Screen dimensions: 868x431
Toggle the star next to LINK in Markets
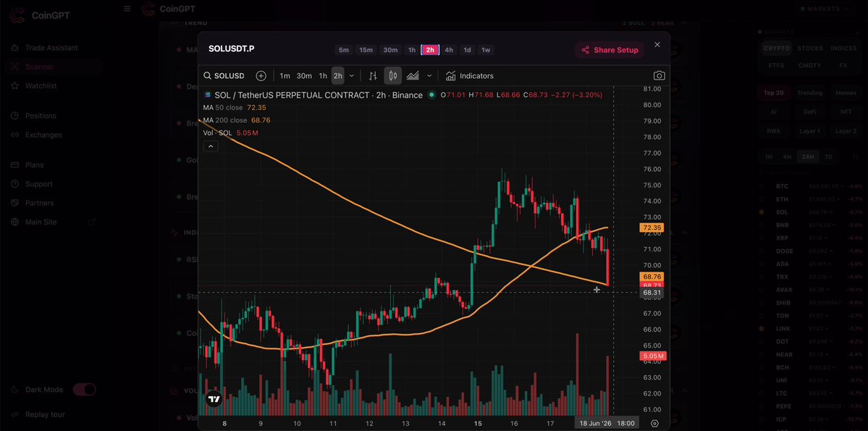pyautogui.click(x=762, y=329)
